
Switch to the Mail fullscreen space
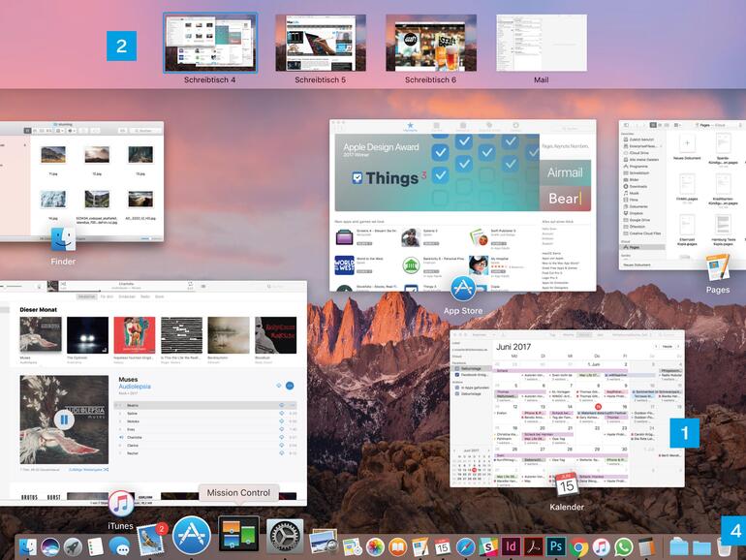542,43
